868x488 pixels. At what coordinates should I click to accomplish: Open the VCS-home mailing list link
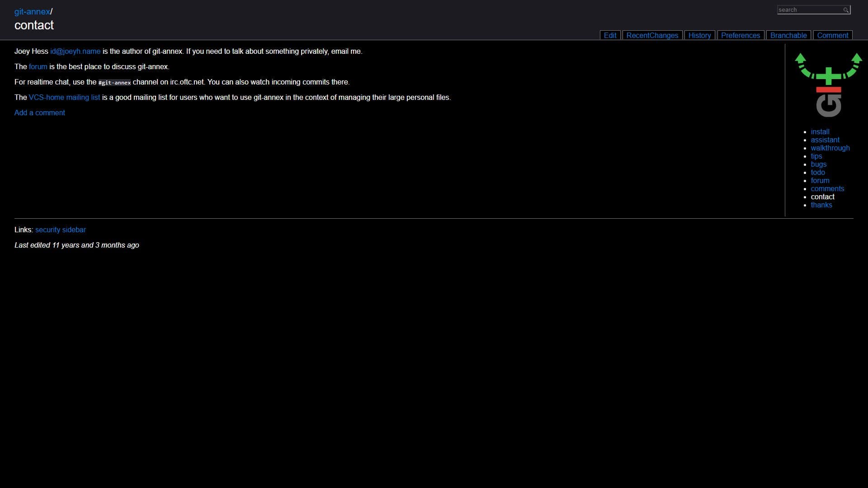[x=64, y=98]
